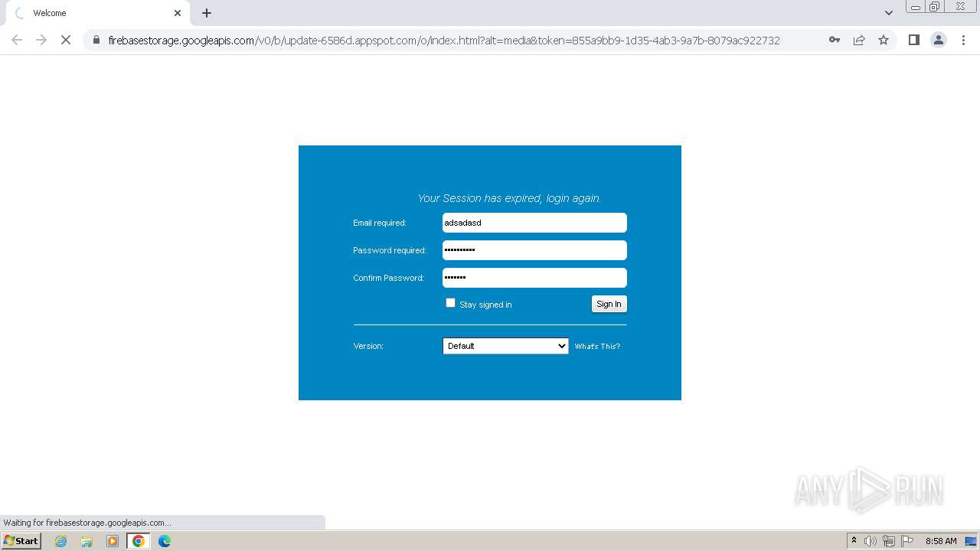This screenshot has width=980, height=551.
Task: Go back to previous page
Action: coord(17,40)
